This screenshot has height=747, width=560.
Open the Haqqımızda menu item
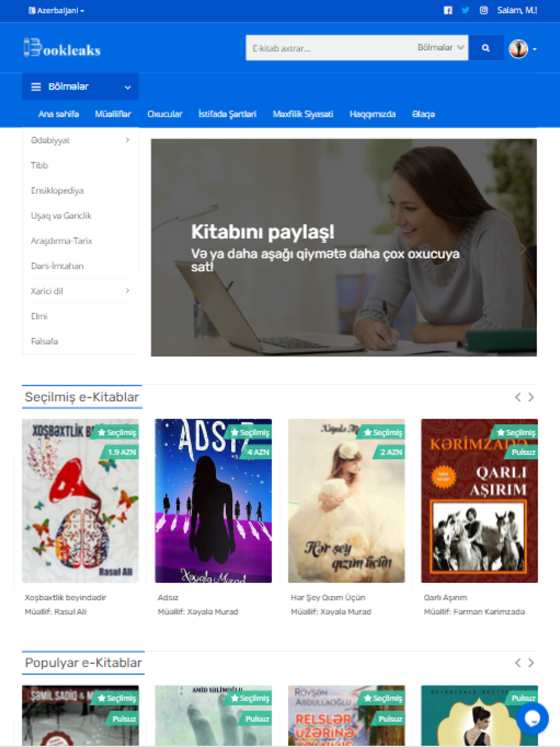(x=372, y=114)
